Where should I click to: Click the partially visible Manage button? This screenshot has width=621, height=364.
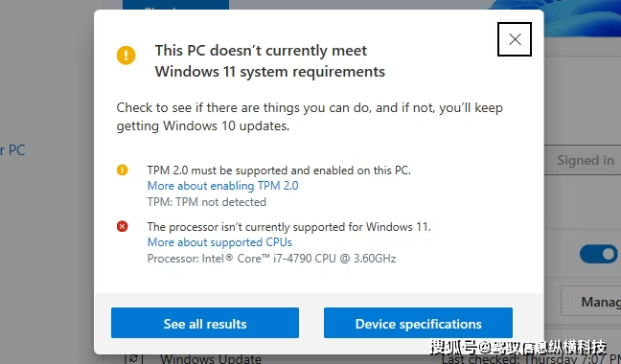click(x=591, y=302)
